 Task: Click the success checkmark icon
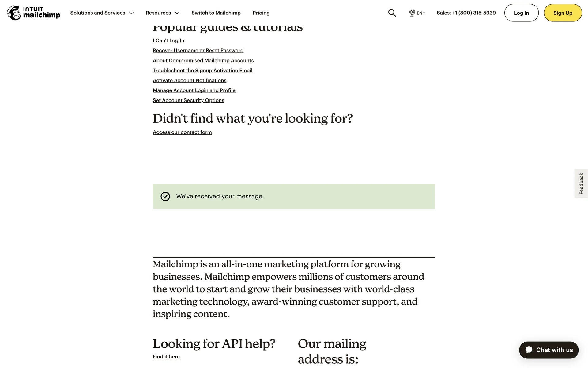click(165, 197)
